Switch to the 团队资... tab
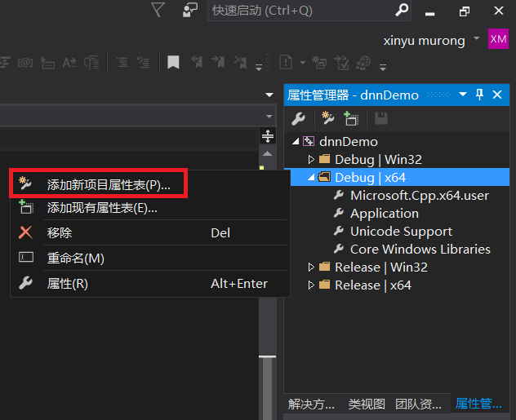The image size is (516, 420). tap(418, 404)
